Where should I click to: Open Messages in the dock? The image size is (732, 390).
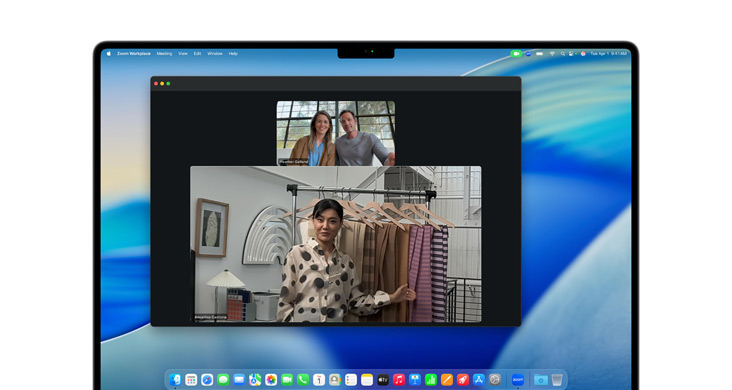(223, 380)
